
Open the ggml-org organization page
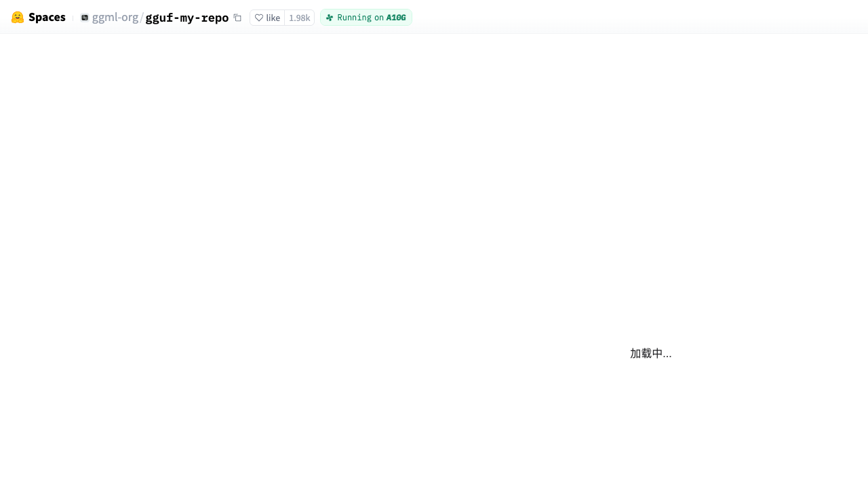coord(115,18)
